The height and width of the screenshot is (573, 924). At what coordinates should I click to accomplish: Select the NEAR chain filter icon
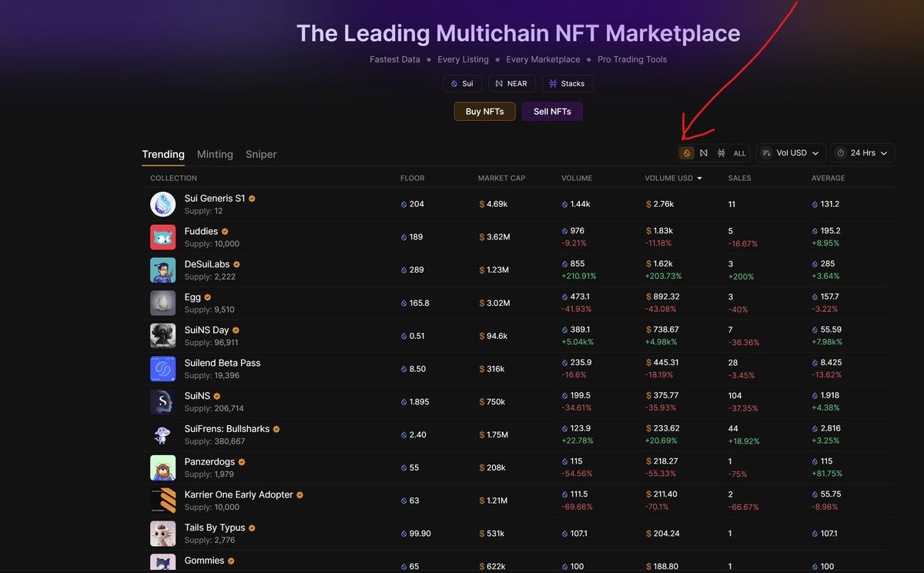coord(704,153)
